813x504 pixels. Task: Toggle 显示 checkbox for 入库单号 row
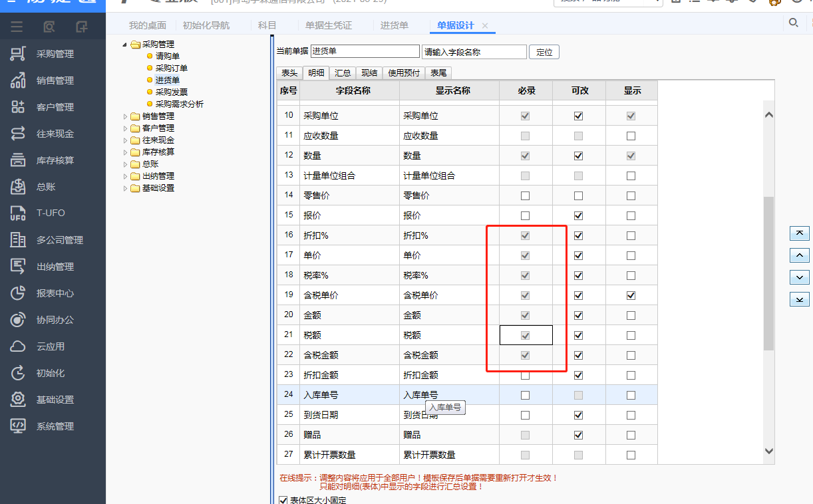pyautogui.click(x=631, y=395)
